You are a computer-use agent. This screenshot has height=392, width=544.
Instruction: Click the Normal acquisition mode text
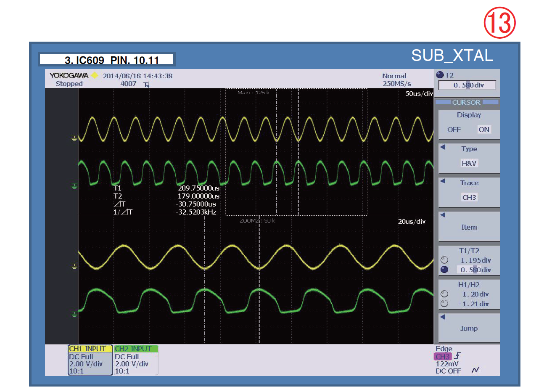pyautogui.click(x=394, y=76)
